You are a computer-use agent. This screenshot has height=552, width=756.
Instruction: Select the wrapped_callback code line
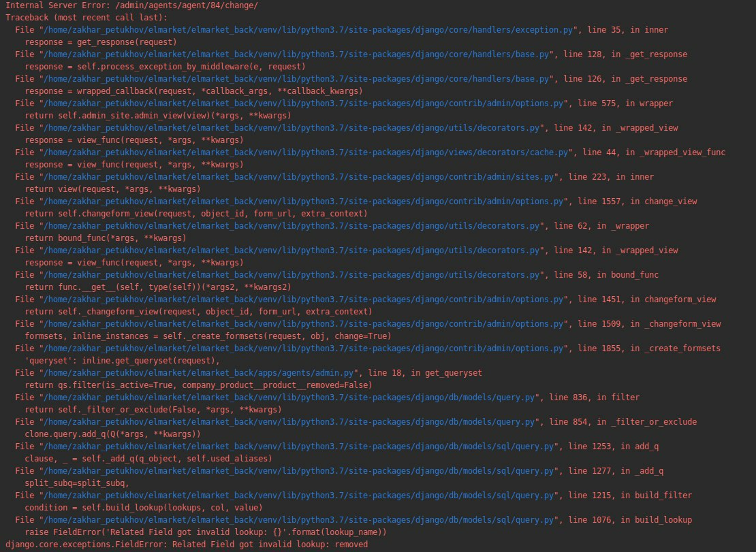pos(193,91)
